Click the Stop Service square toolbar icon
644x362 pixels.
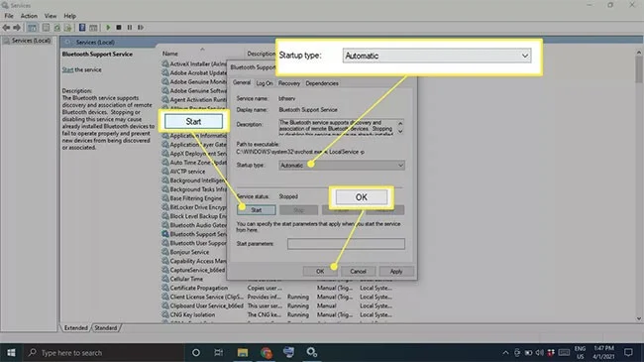pyautogui.click(x=119, y=28)
